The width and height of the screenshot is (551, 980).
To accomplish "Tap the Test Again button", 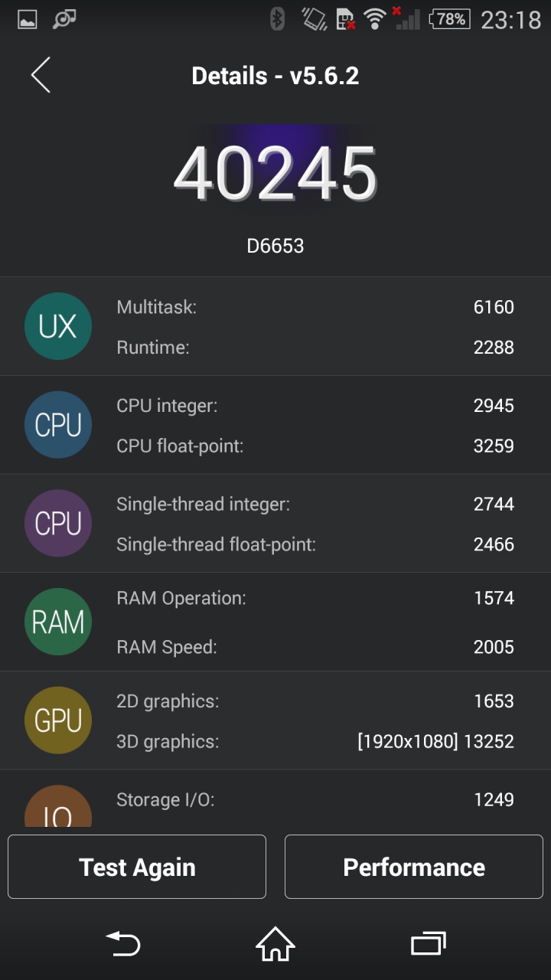I will 137,867.
